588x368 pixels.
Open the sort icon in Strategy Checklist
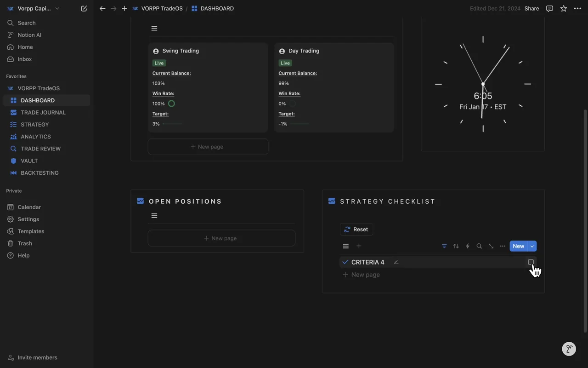(456, 246)
